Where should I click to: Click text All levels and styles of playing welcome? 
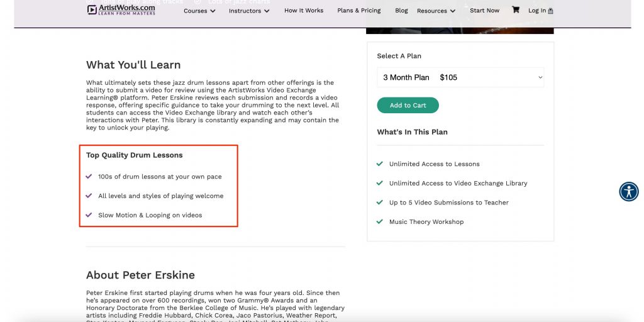click(x=160, y=196)
